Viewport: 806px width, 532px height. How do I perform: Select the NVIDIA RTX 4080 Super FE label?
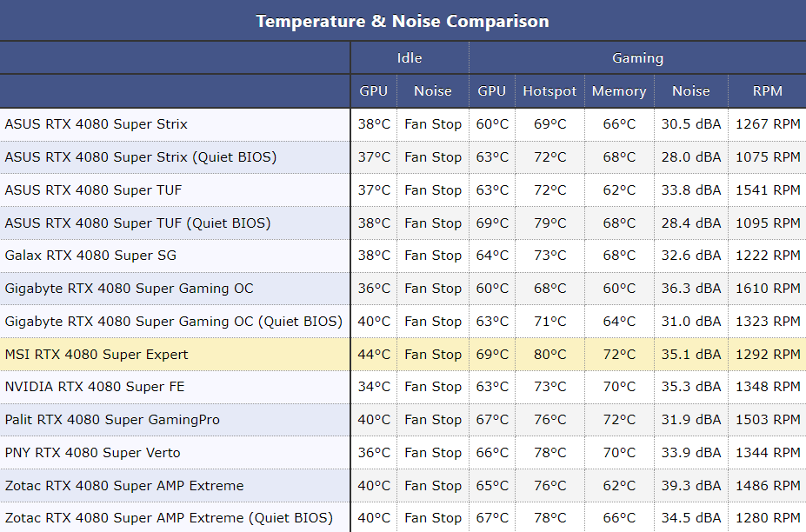coord(95,387)
